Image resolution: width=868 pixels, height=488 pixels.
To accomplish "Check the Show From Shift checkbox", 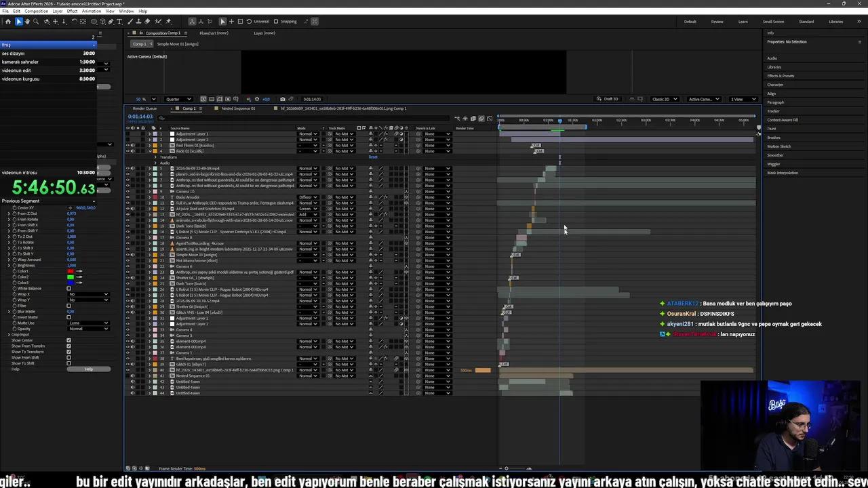I will 68,357.
